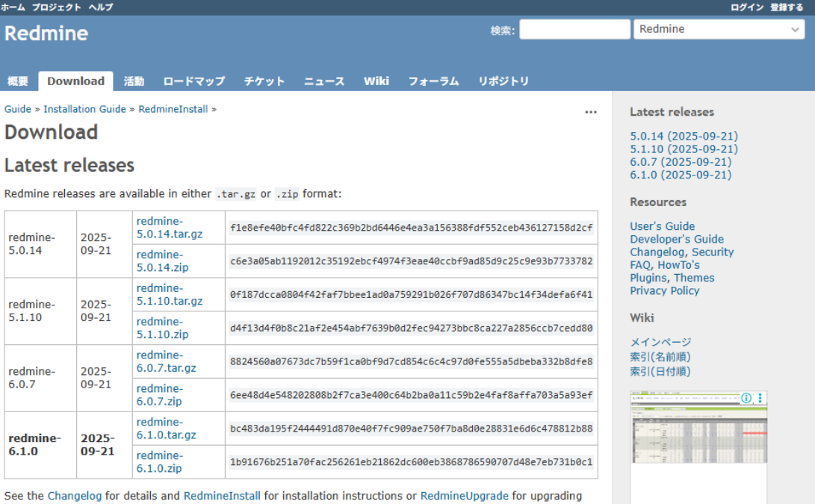Switch to the Wiki tab
Screen dimensions: 815x504
(376, 81)
